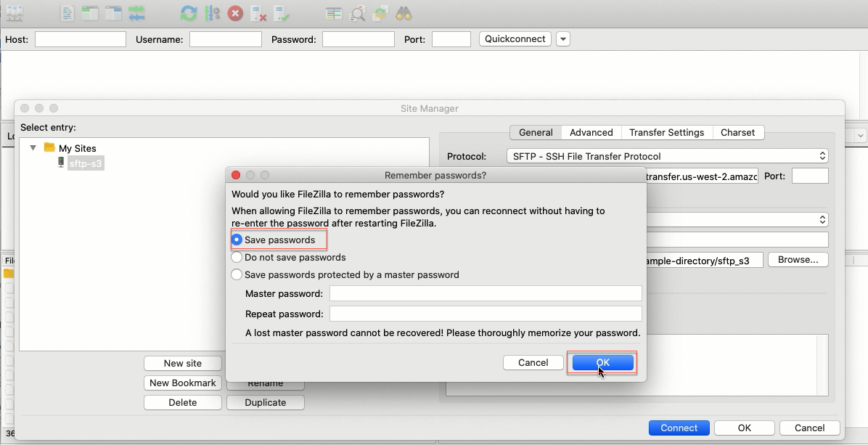Click the Quickconnect Password input field
The height and width of the screenshot is (445, 868).
pos(359,39)
